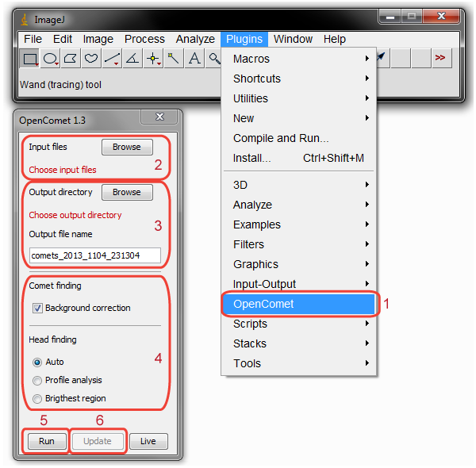The width and height of the screenshot is (476, 468).
Task: Select the Multi-point tool
Action: click(154, 58)
